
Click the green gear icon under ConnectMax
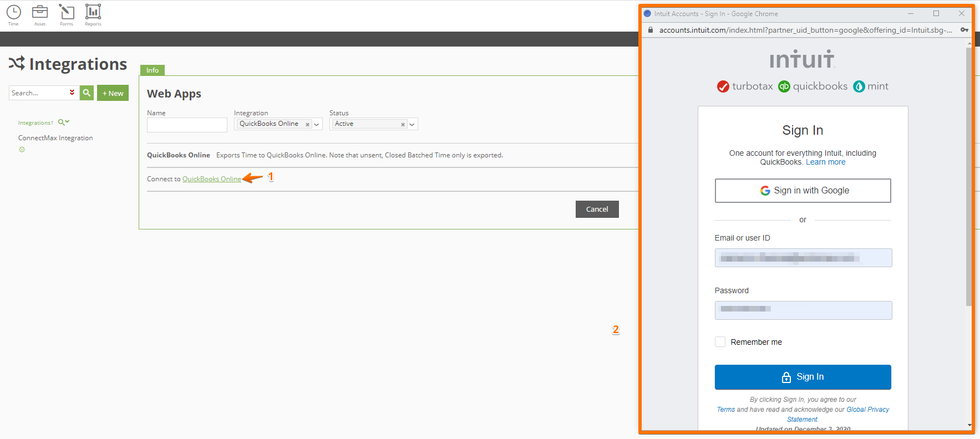pos(22,150)
